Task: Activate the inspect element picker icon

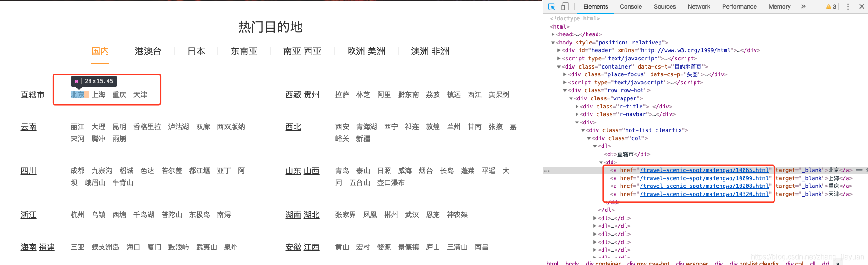Action: coord(552,6)
